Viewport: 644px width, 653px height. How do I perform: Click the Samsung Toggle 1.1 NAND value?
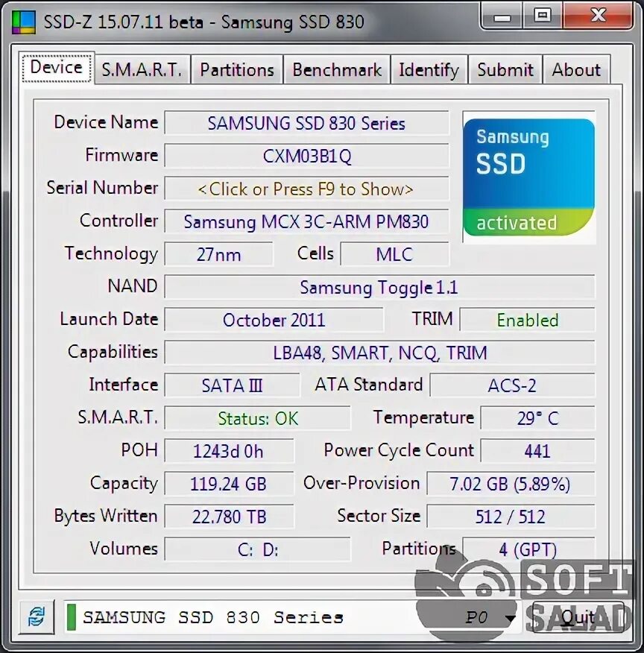pyautogui.click(x=379, y=287)
